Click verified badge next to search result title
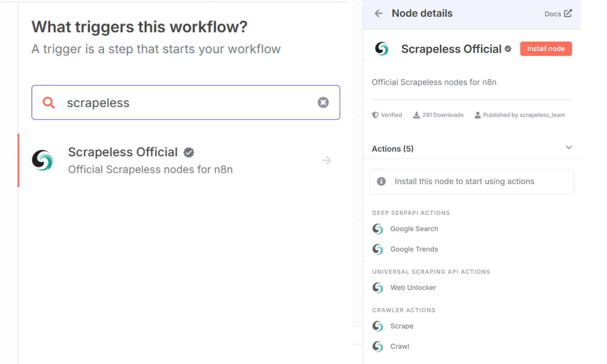The image size is (607, 364). coord(189,152)
